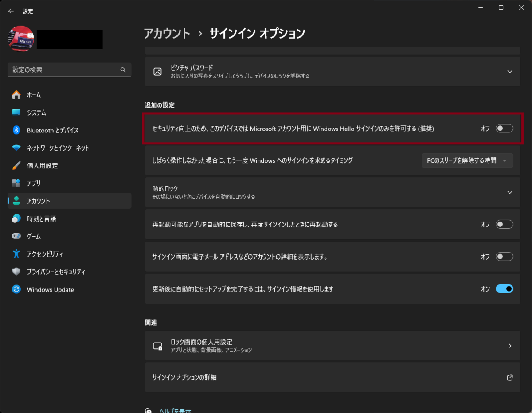This screenshot has width=532, height=413.
Task: Click the 追加の設定 section heading
Action: [x=160, y=105]
